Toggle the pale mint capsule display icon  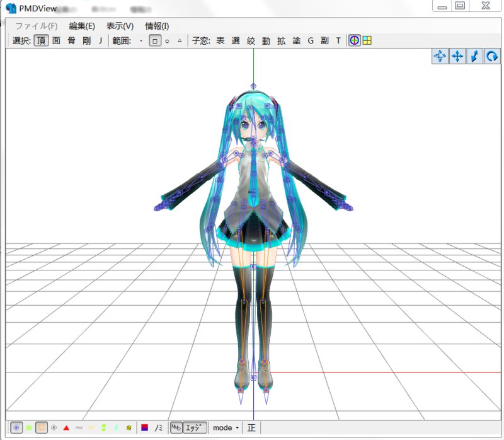pyautogui.click(x=116, y=428)
